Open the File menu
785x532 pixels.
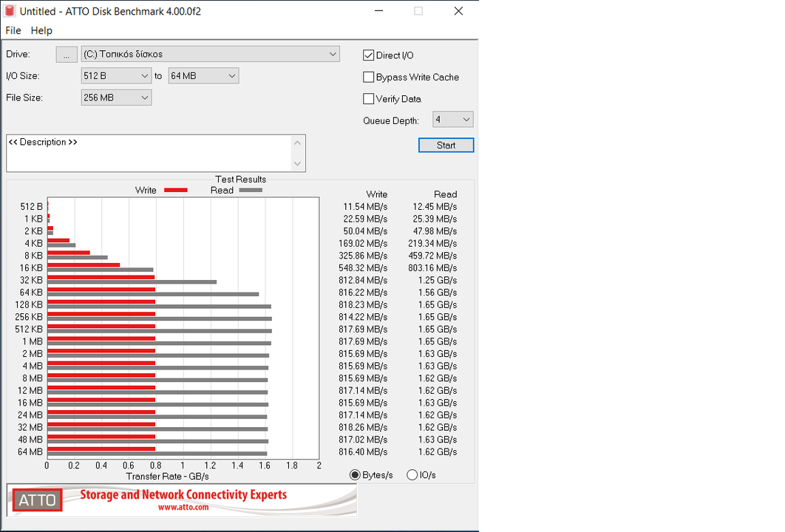13,30
